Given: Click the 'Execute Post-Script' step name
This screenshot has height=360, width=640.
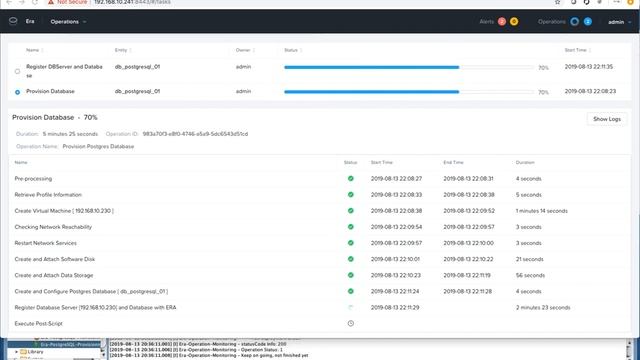Looking at the screenshot, I should (38, 324).
